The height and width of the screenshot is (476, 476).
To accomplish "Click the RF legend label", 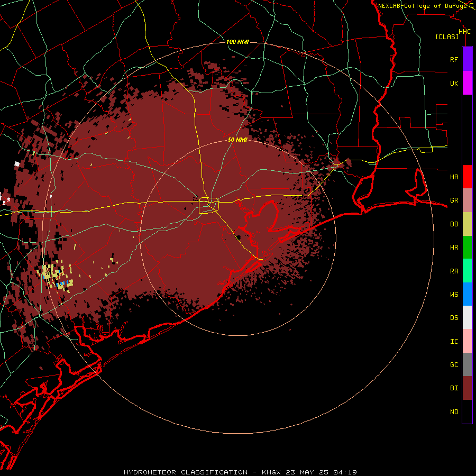I will [454, 59].
